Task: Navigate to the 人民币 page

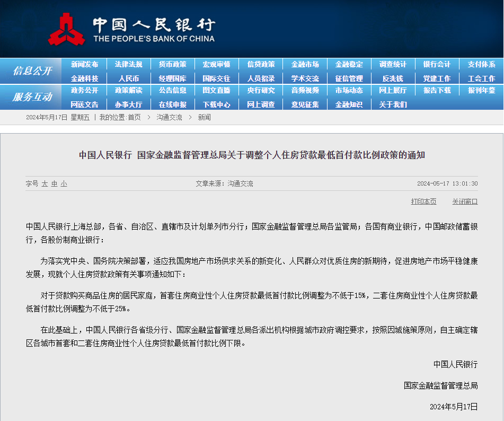Action: pyautogui.click(x=128, y=78)
